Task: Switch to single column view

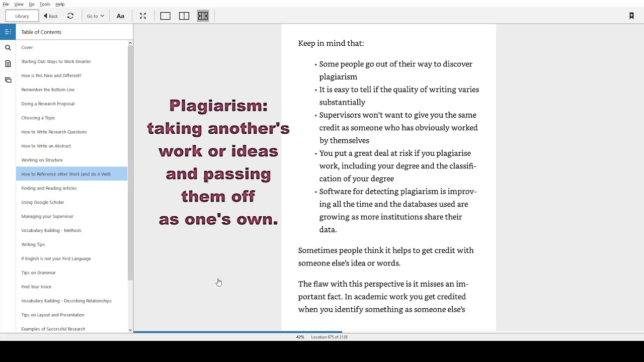Action: (x=165, y=16)
